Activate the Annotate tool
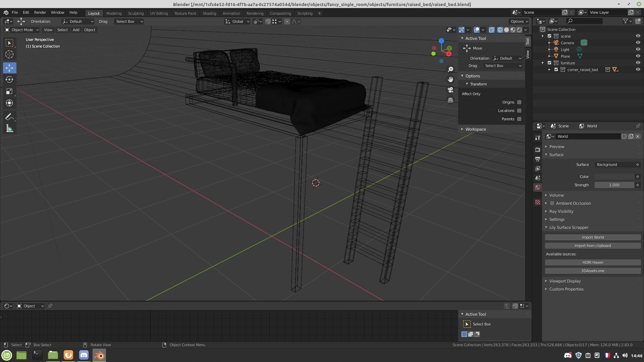Viewport: 644px width, 362px height. 9,117
